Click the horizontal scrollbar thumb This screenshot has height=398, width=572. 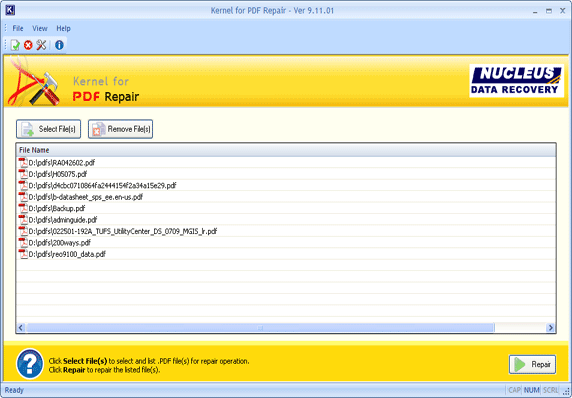pos(260,328)
